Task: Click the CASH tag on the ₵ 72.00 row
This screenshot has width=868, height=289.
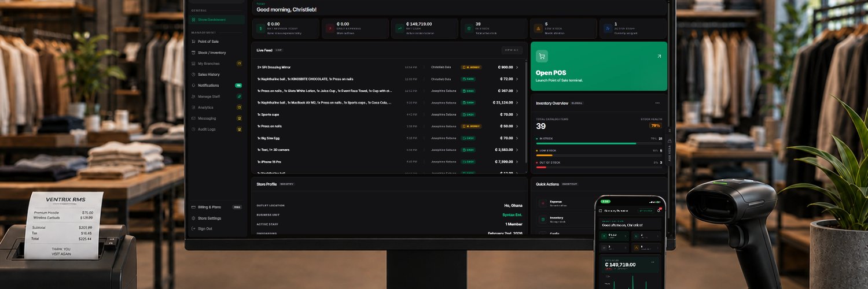Action: pyautogui.click(x=468, y=79)
